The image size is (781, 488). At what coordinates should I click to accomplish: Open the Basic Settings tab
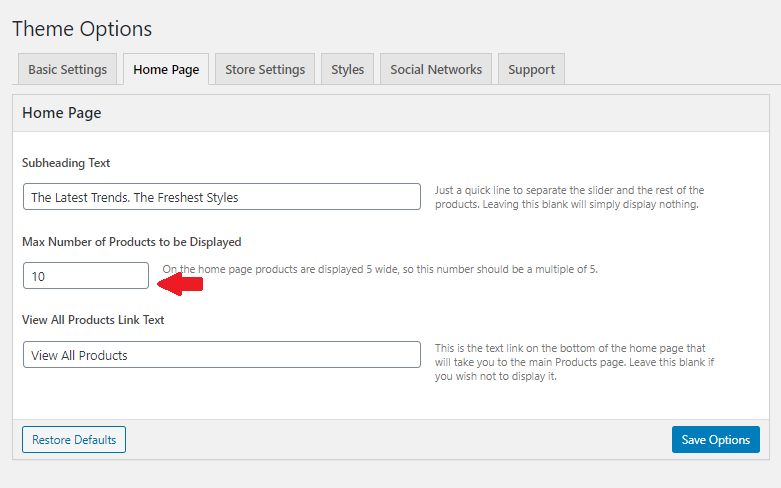(67, 69)
